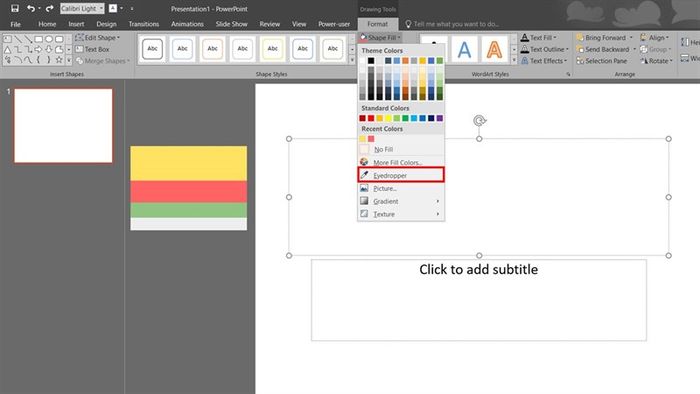Expand the Texture submenu
Image resolution: width=700 pixels, height=394 pixels.
pyautogui.click(x=400, y=214)
